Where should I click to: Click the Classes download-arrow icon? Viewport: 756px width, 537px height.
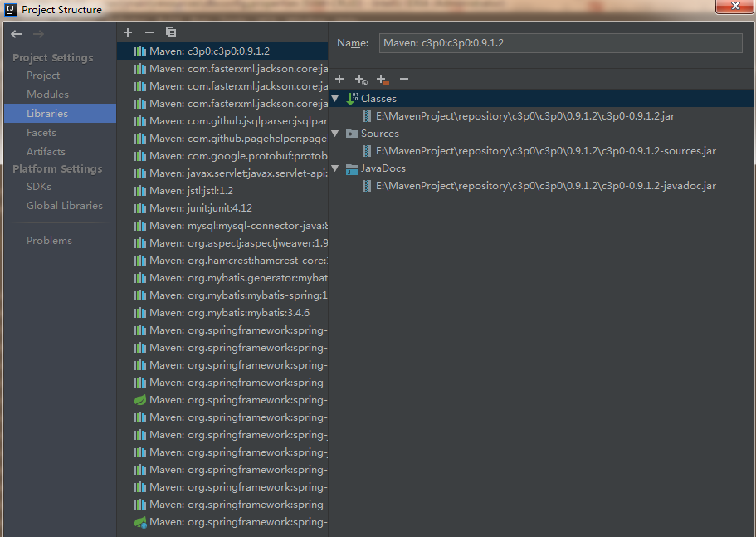[352, 99]
